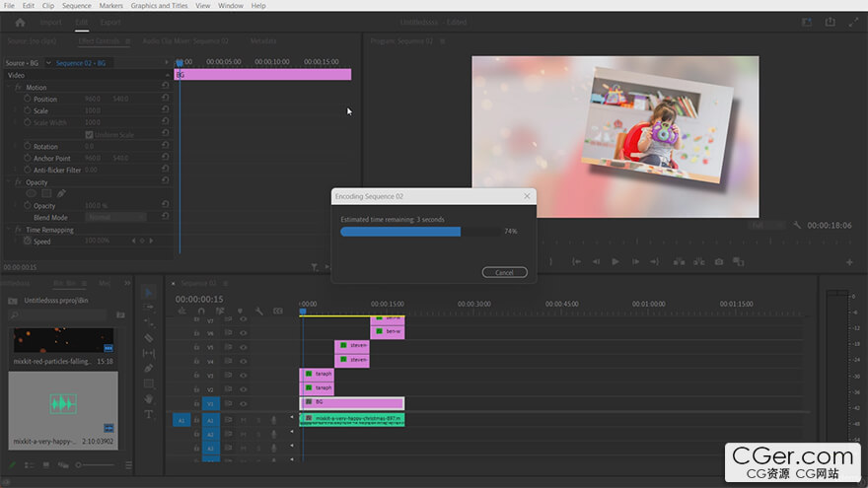Viewport: 868px width, 488px height.
Task: Select the Razor tool in the toolbar
Action: (x=149, y=337)
